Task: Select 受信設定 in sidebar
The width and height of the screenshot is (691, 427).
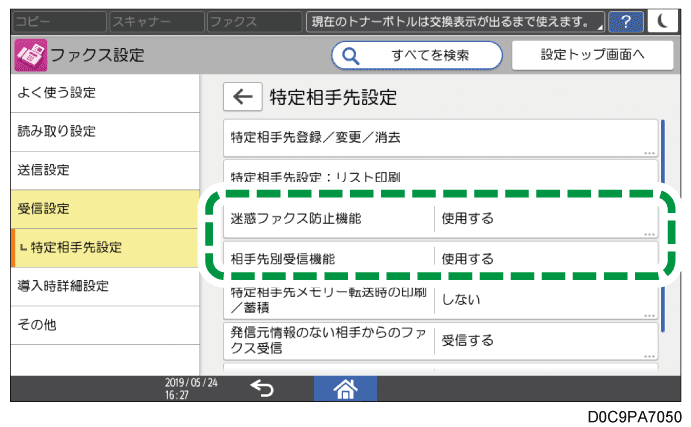Action: pos(105,209)
